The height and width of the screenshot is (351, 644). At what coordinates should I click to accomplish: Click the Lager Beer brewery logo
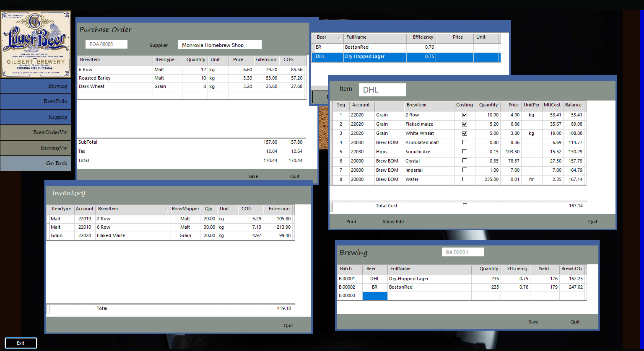tap(36, 44)
